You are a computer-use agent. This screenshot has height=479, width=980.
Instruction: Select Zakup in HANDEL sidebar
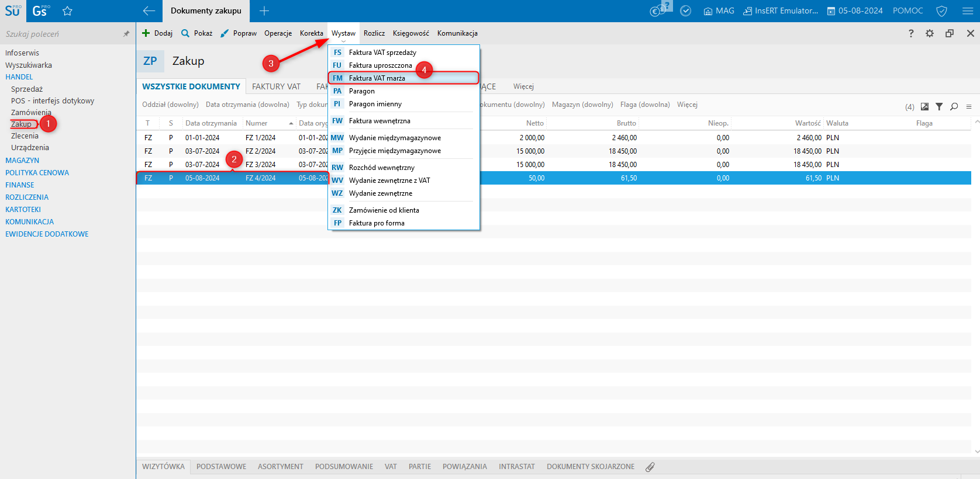(x=21, y=124)
